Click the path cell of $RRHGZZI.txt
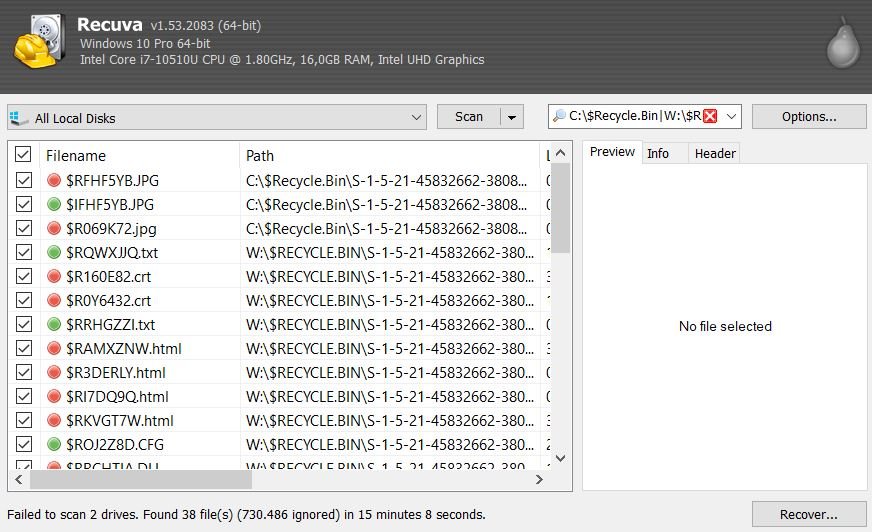 click(390, 325)
